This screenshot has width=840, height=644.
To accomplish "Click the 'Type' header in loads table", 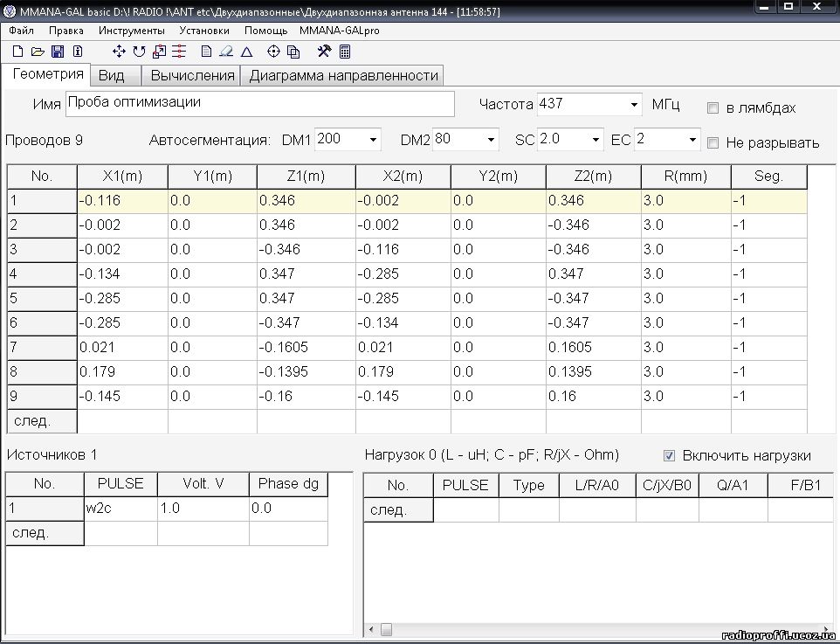I will [x=529, y=485].
